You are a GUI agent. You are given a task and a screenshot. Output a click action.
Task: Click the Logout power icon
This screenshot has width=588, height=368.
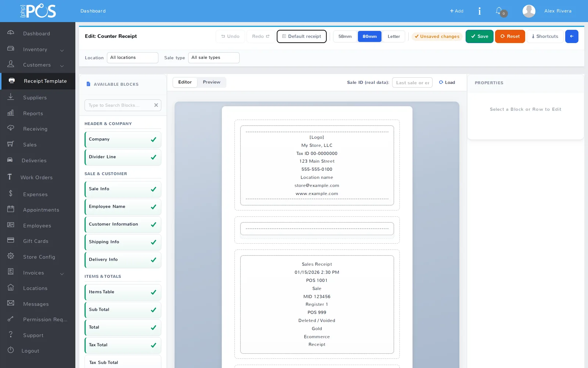11,350
